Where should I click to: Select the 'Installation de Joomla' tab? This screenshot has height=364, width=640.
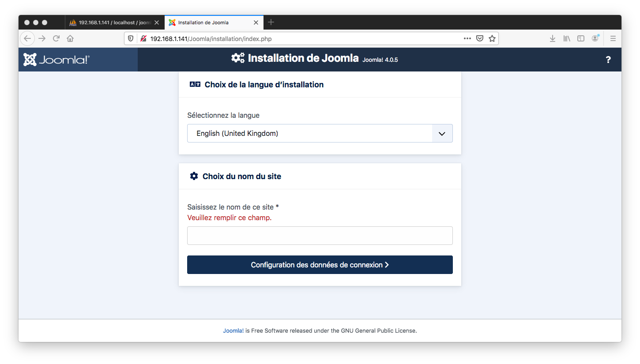click(x=207, y=22)
